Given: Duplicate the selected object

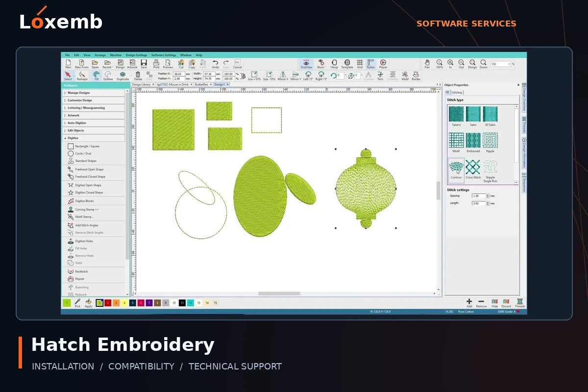Looking at the screenshot, I should click(x=122, y=76).
